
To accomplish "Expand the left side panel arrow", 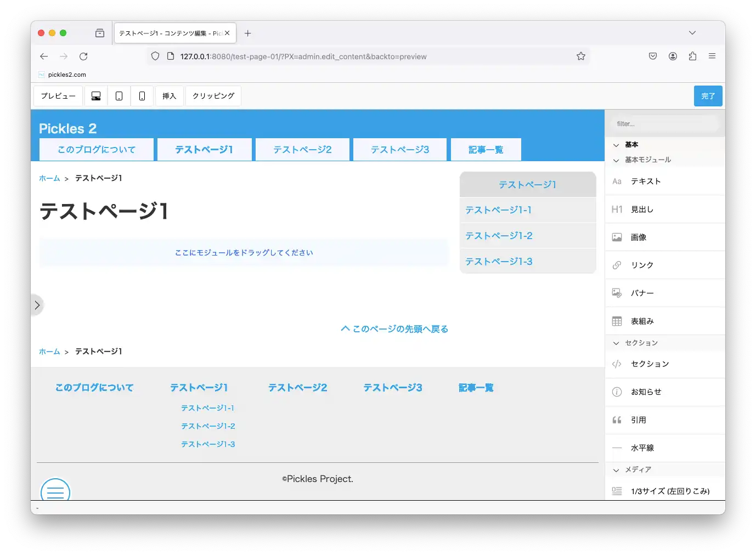I will click(37, 305).
